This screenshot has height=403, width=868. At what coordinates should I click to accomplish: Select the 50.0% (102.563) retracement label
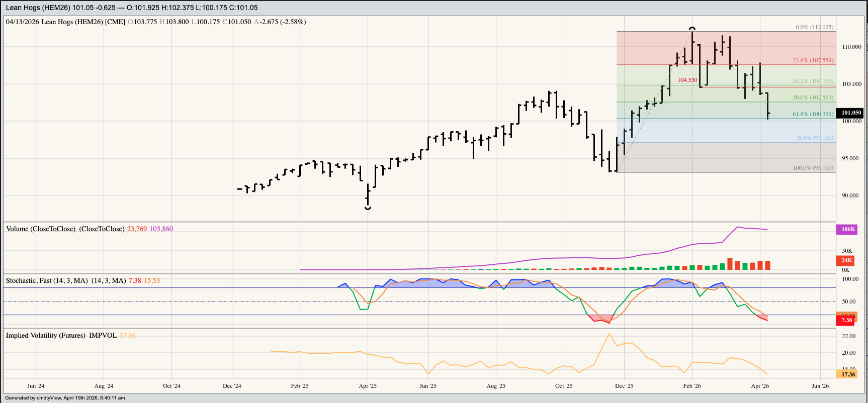813,97
